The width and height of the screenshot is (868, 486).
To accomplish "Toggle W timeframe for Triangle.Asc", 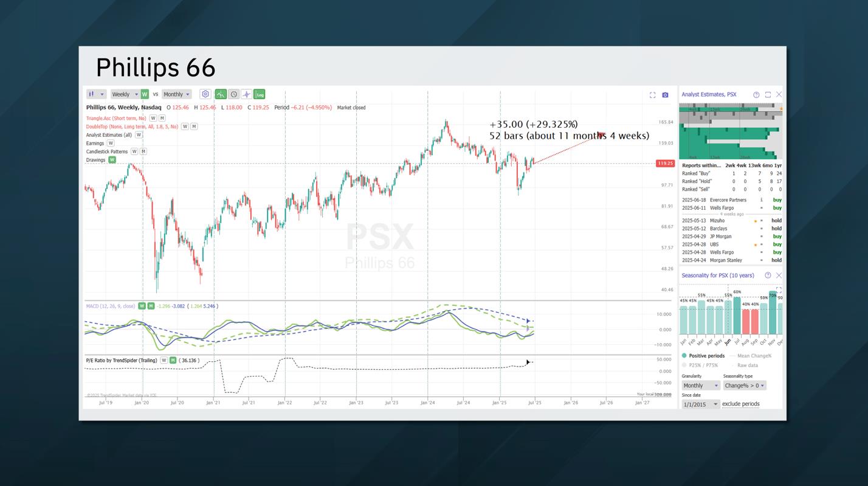I will click(153, 118).
